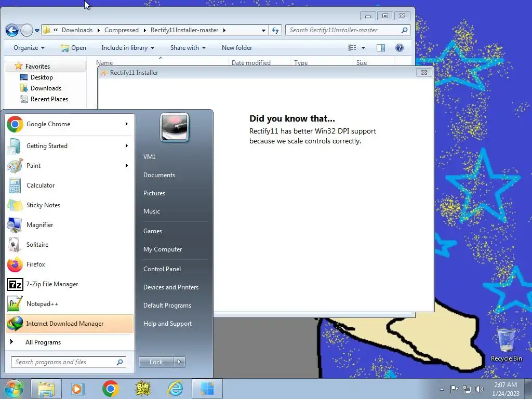This screenshot has width=532, height=399.
Task: Launch Calculator from Start menu
Action: coord(70,185)
